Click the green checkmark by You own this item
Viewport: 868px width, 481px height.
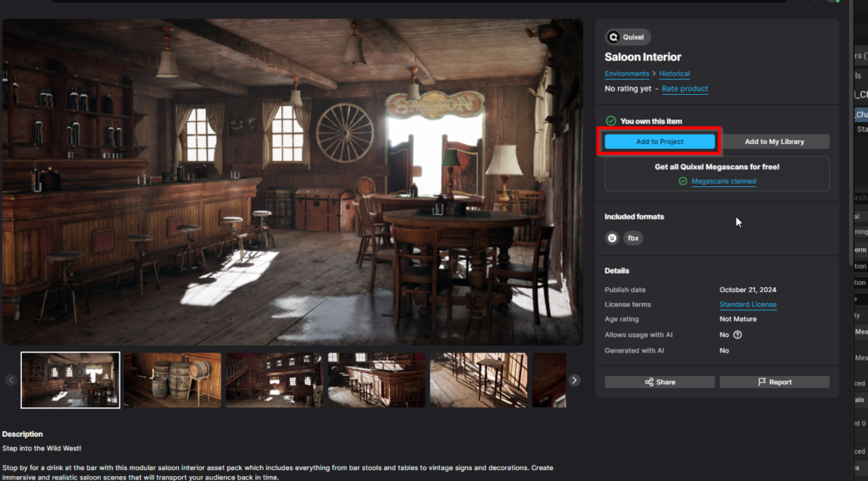click(x=611, y=121)
